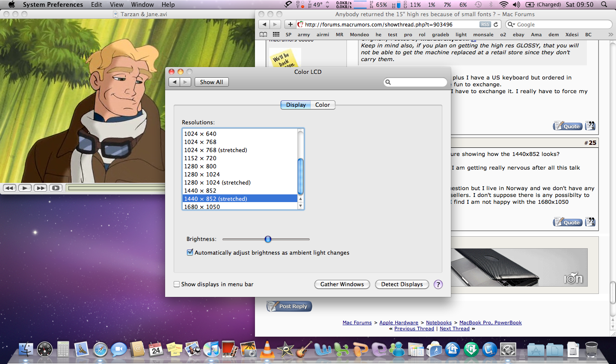
Task: Click RSS badge in address bar
Action: 485,24
